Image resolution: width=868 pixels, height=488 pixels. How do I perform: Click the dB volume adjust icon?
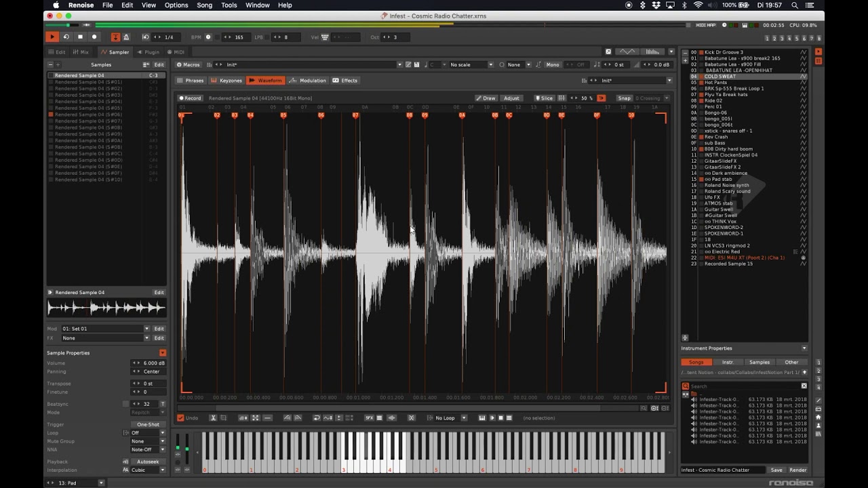243,418
